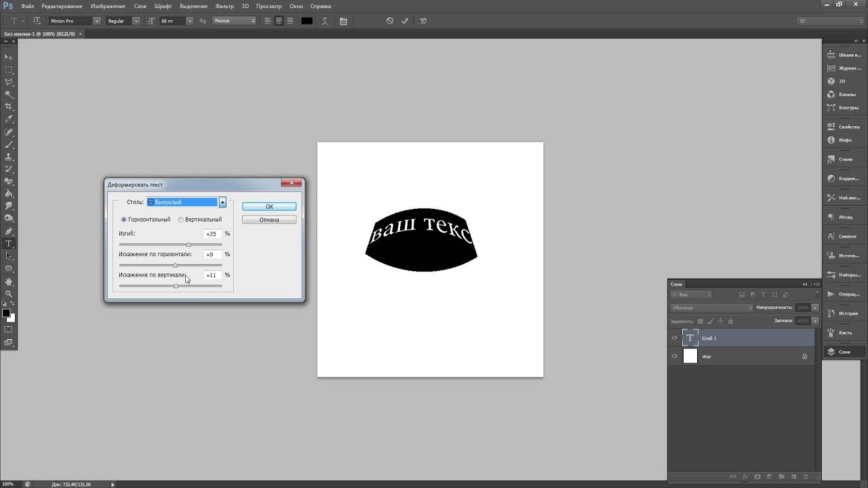Open the Кисть panel
This screenshot has width=868, height=488.
point(844,333)
